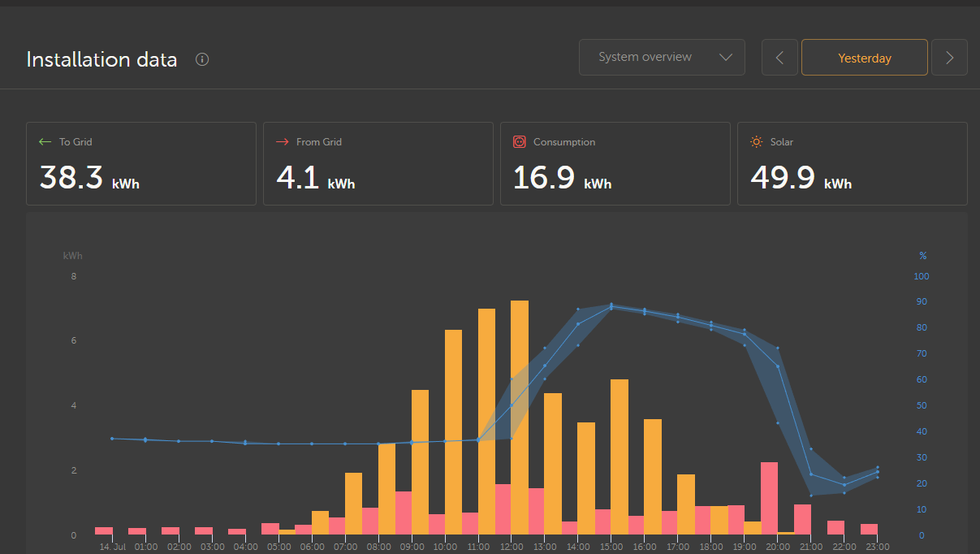Click the Solar sun icon

click(x=756, y=141)
